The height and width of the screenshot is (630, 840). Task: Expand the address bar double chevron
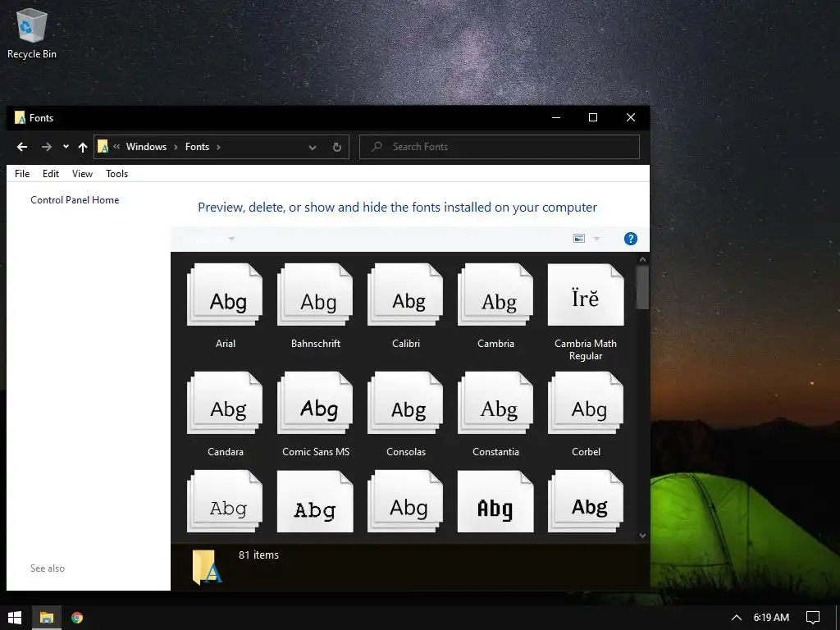point(116,146)
